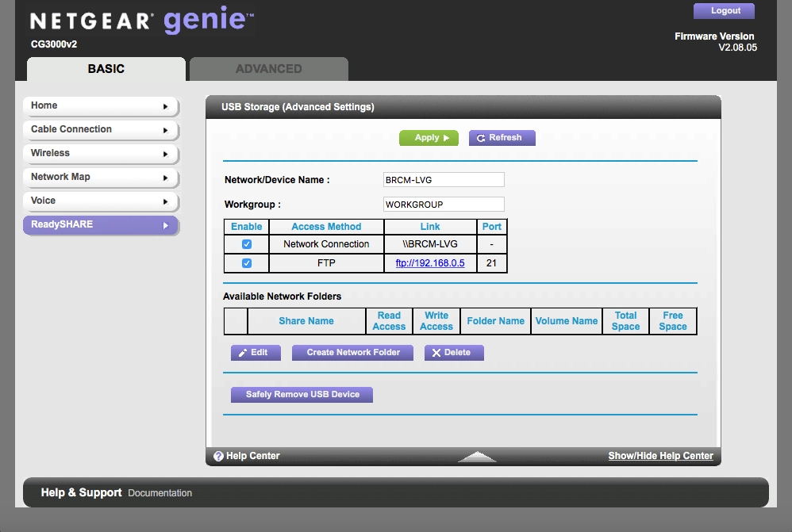Open the Home menu item
Viewport: 792px width, 532px height.
pyautogui.click(x=101, y=106)
